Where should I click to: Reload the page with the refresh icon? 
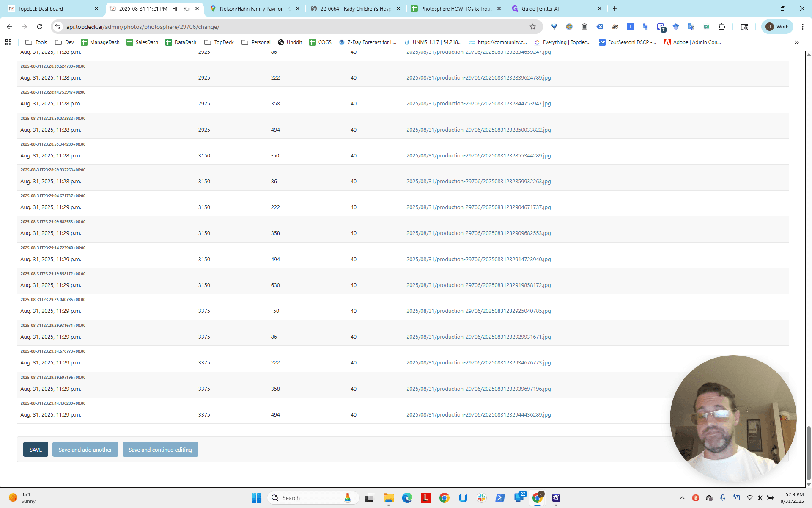(40, 27)
